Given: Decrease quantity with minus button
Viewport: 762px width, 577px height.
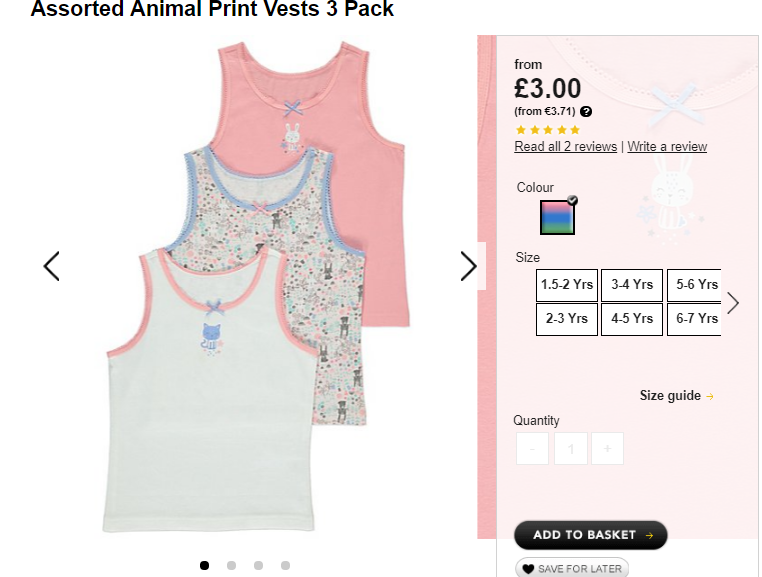Looking at the screenshot, I should coord(532,449).
